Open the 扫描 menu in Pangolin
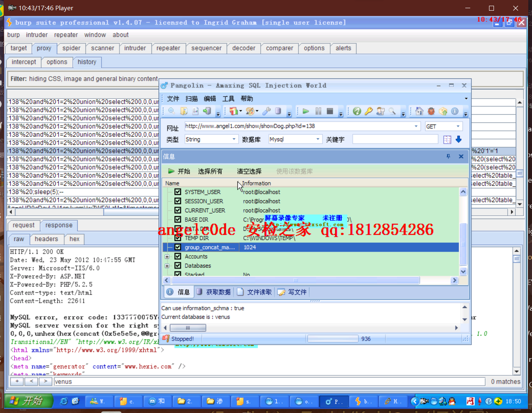 [192, 99]
